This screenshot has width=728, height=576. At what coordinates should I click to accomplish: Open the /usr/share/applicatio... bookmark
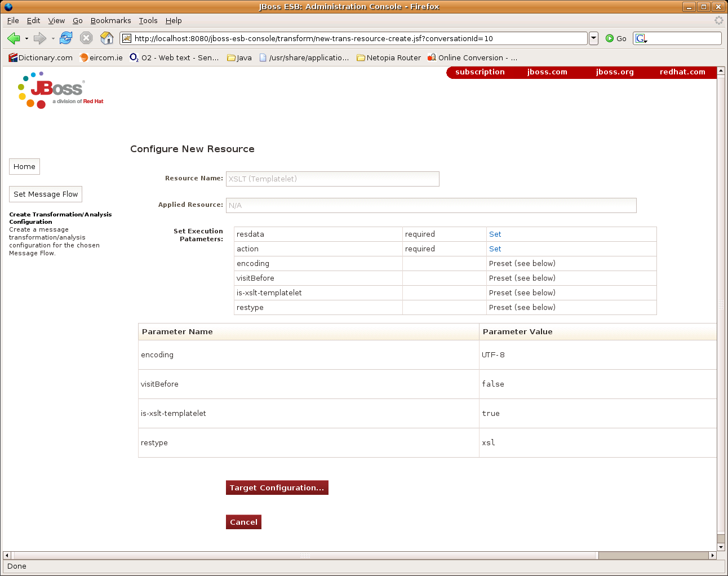point(304,57)
